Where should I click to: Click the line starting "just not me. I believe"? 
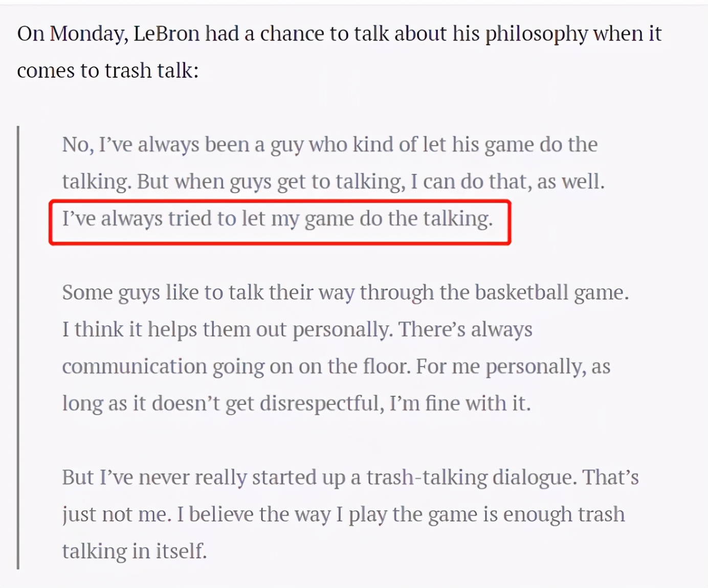tap(343, 515)
